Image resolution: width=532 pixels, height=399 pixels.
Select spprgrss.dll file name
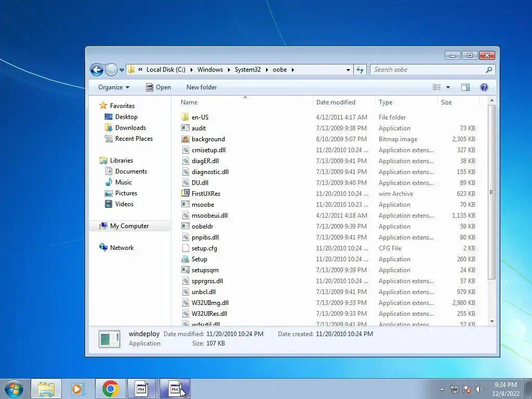click(x=207, y=281)
